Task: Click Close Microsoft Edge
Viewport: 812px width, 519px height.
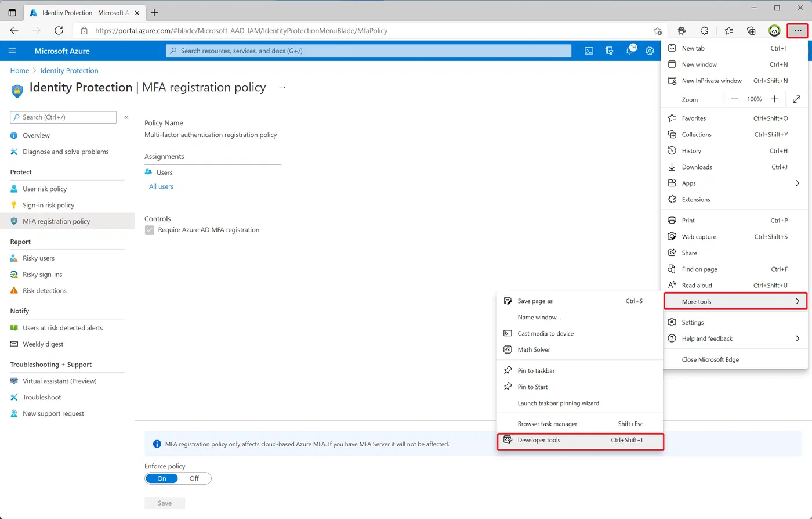Action: click(734, 359)
